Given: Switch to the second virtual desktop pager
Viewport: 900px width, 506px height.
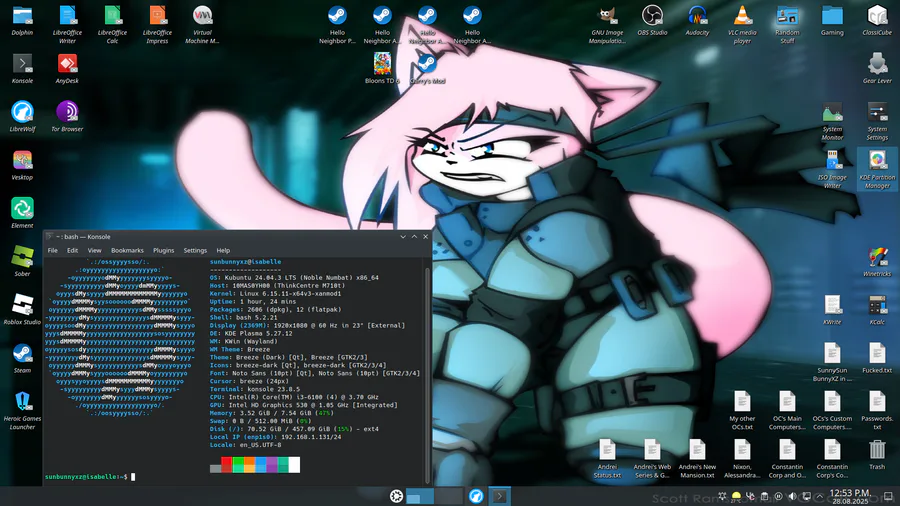Looking at the screenshot, I should [448, 496].
